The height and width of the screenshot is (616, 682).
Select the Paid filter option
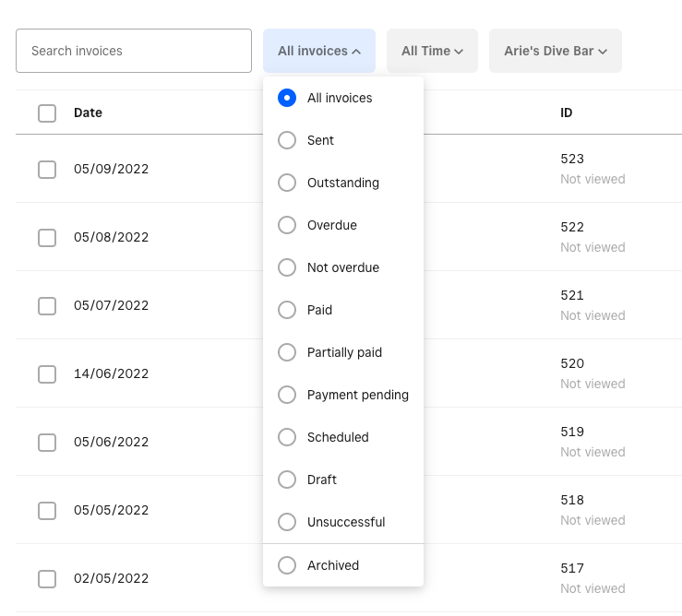tap(287, 310)
